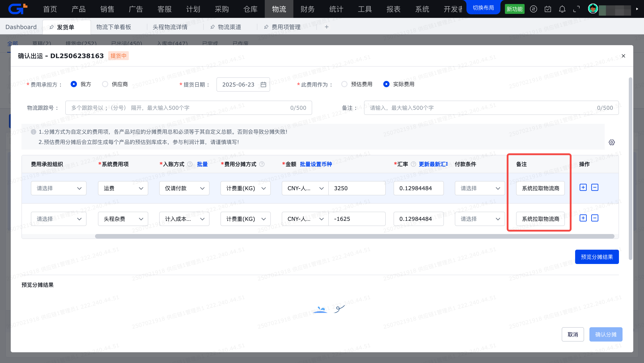Add a row after the 运费 row
Screen dimensions: 644x363
pos(583,187)
